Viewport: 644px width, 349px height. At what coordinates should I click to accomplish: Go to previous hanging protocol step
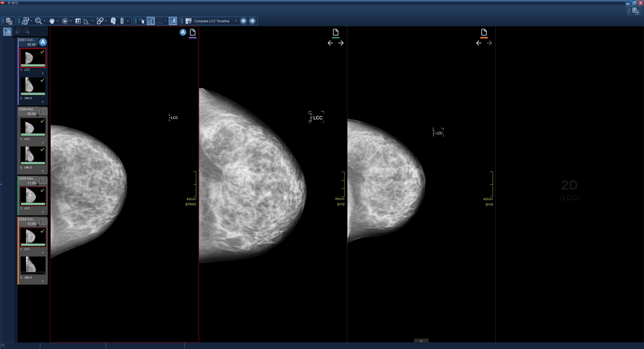(x=244, y=21)
